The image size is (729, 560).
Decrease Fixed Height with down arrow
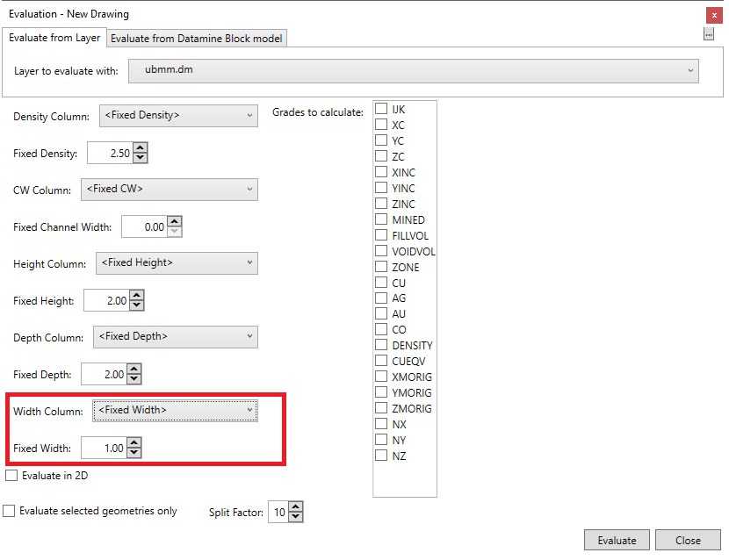pos(136,306)
